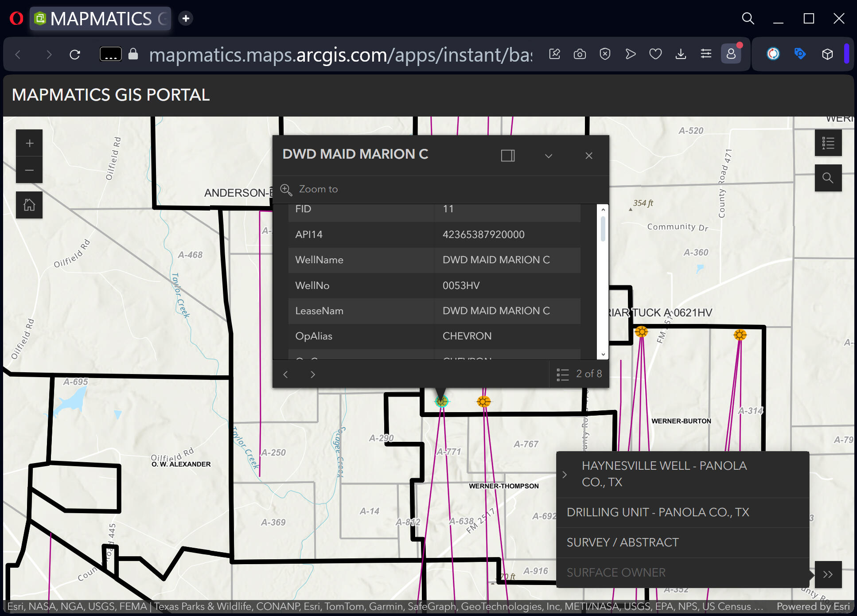This screenshot has width=857, height=616.
Task: Collapse the layer panel with double chevron
Action: pyautogui.click(x=828, y=574)
